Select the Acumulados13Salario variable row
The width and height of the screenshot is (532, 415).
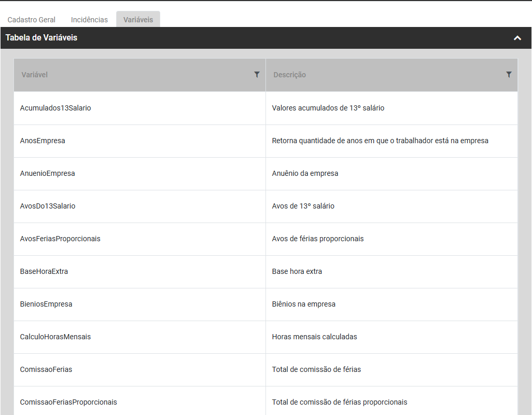pyautogui.click(x=55, y=108)
